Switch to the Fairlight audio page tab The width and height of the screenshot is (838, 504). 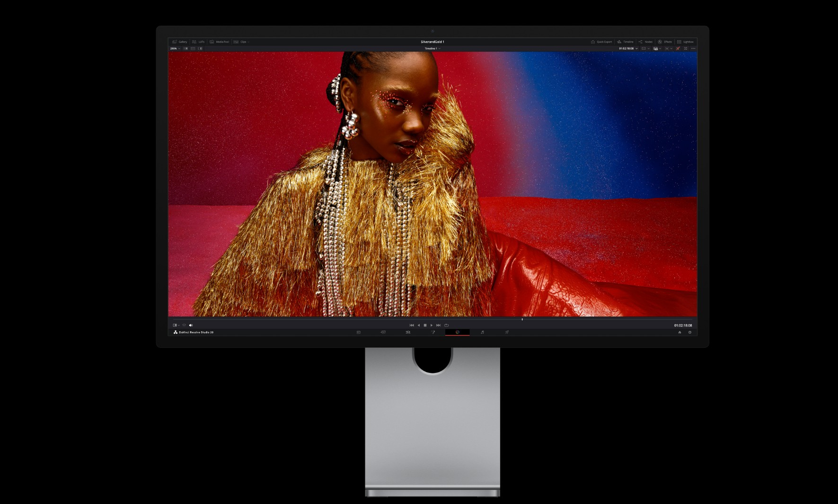point(482,332)
